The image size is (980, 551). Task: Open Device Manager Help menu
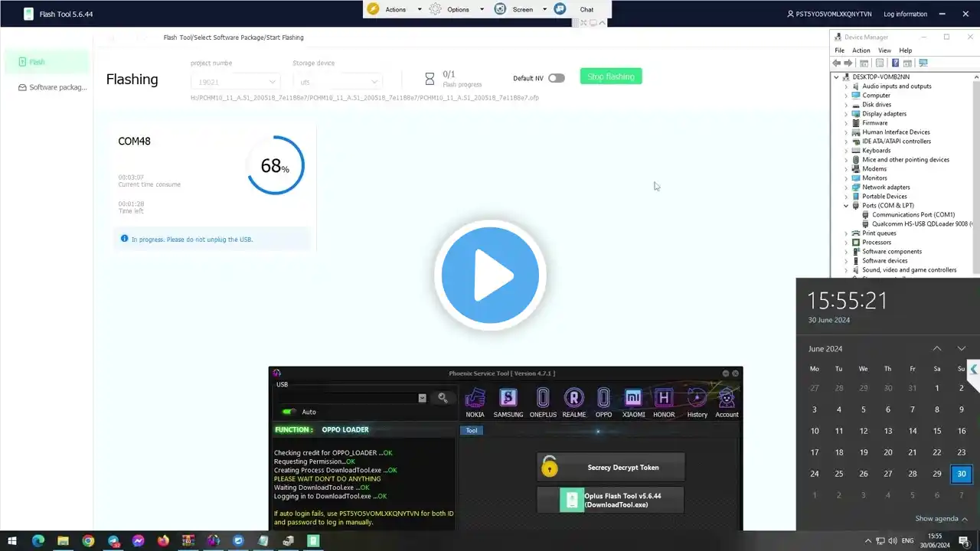click(x=906, y=51)
